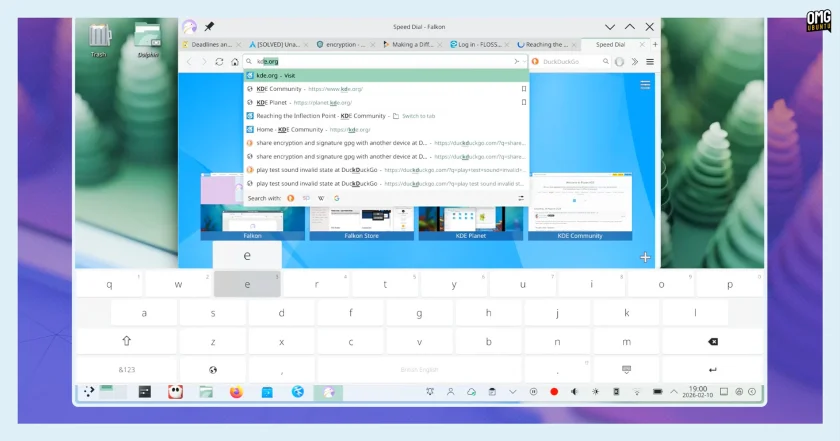This screenshot has height=441, width=840.
Task: Open search engine settings sliders icon
Action: [x=521, y=198]
